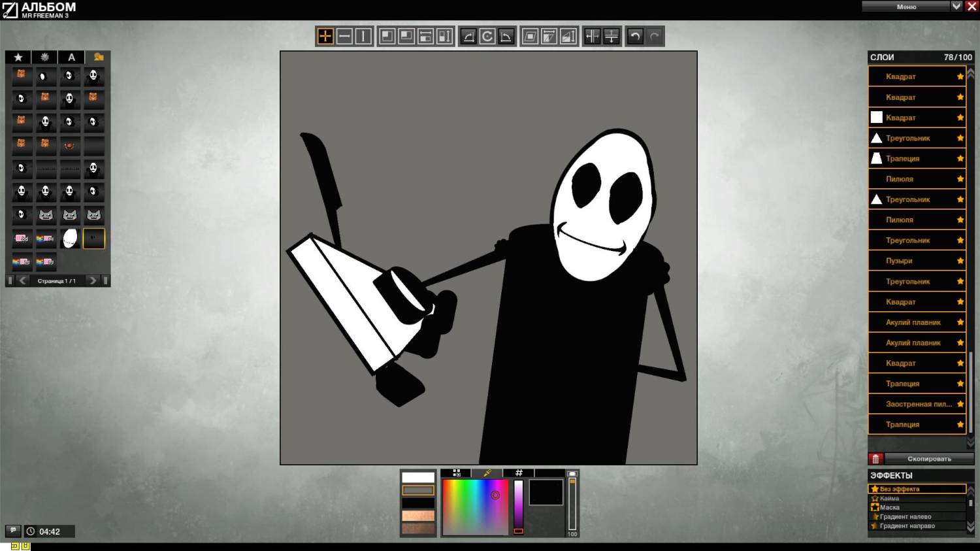
Task: Click the vertical flip mirror icon
Action: pos(612,37)
